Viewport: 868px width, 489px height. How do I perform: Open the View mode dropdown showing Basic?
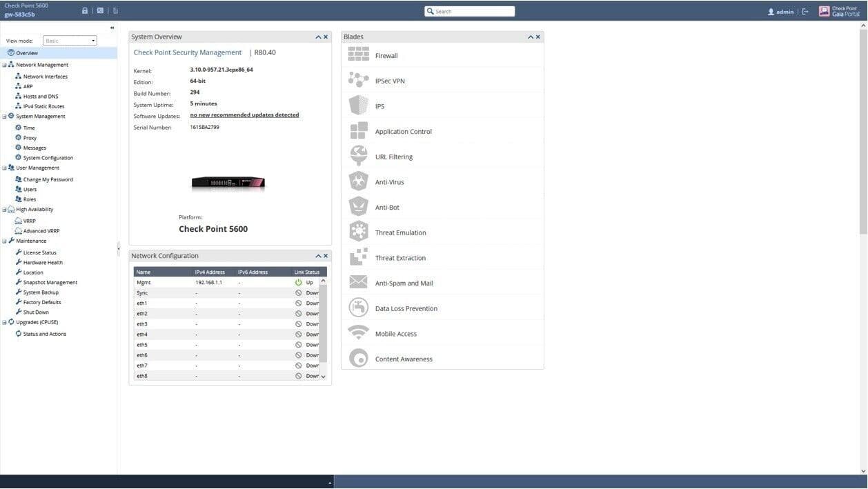(x=69, y=40)
